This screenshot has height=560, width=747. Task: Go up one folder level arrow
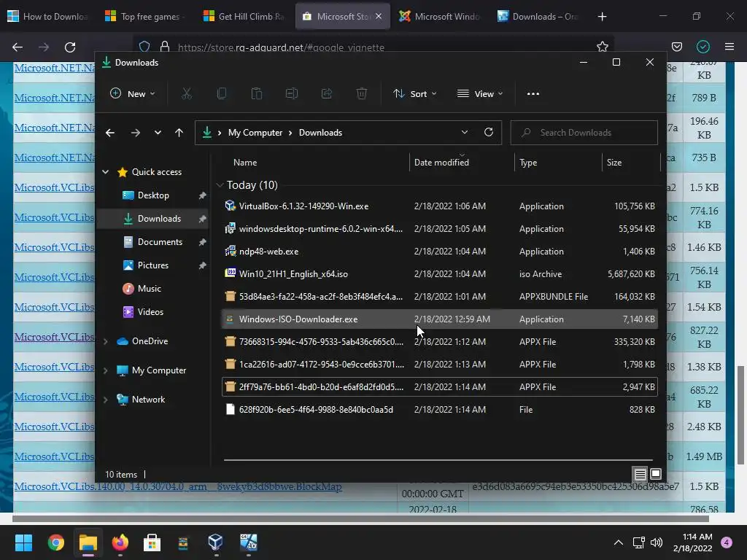[179, 133]
